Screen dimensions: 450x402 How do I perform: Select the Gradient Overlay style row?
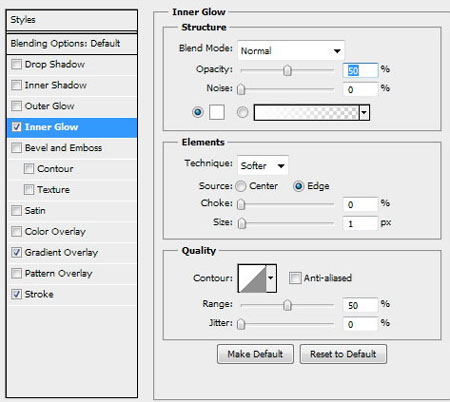pyautogui.click(x=72, y=253)
